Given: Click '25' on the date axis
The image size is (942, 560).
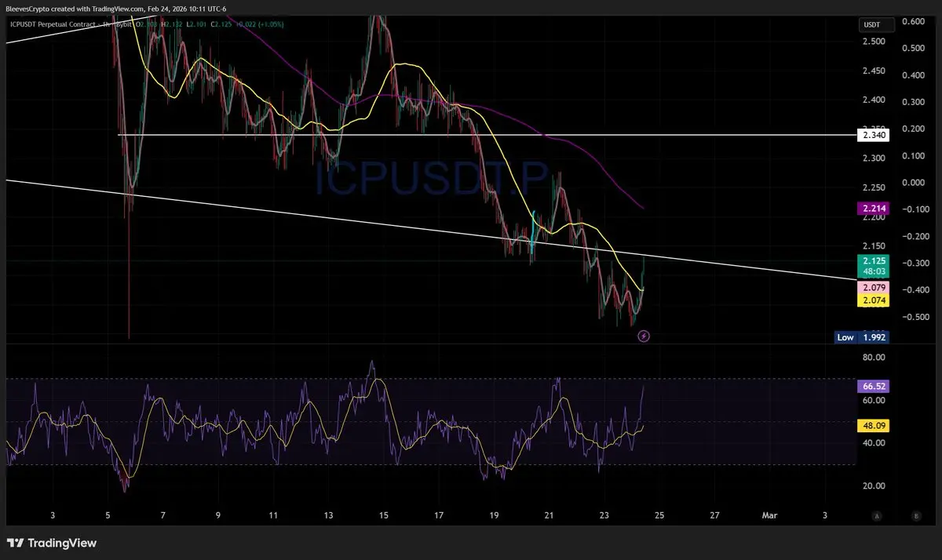Looking at the screenshot, I should [659, 515].
